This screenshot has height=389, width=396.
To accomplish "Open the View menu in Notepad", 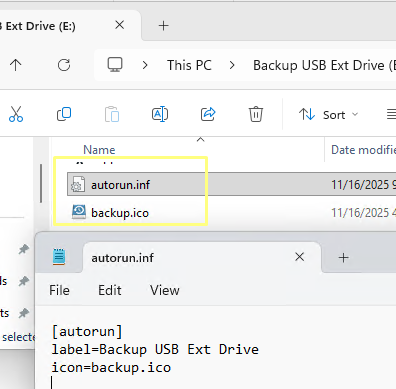I will point(165,290).
